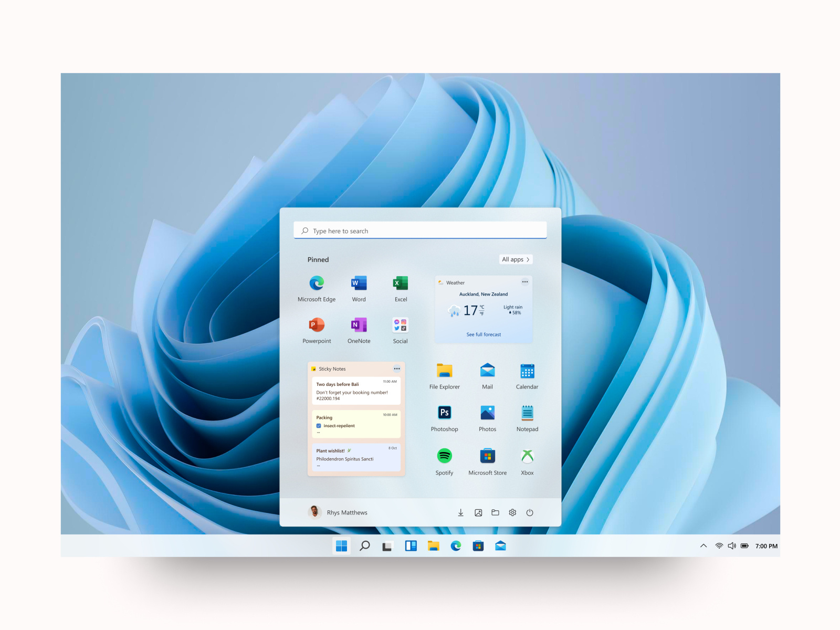Open the folder shortcut in Start footer
The image size is (840, 630).
coord(495,512)
